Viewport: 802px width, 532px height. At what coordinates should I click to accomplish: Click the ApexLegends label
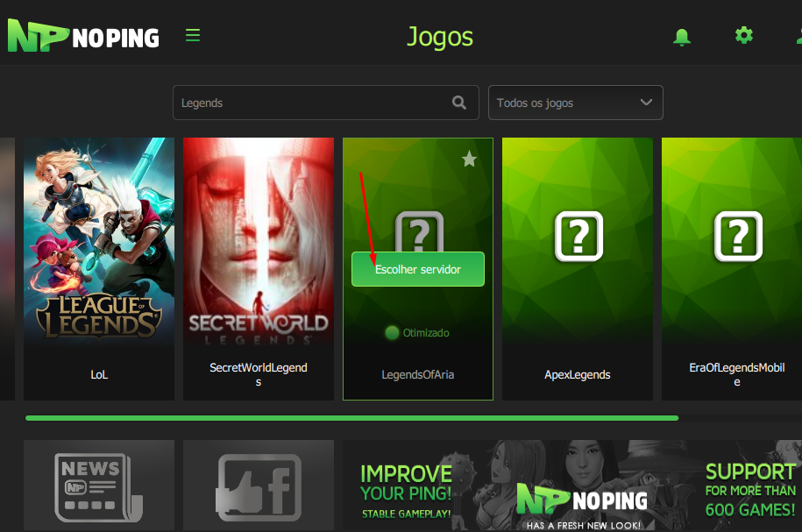point(578,375)
